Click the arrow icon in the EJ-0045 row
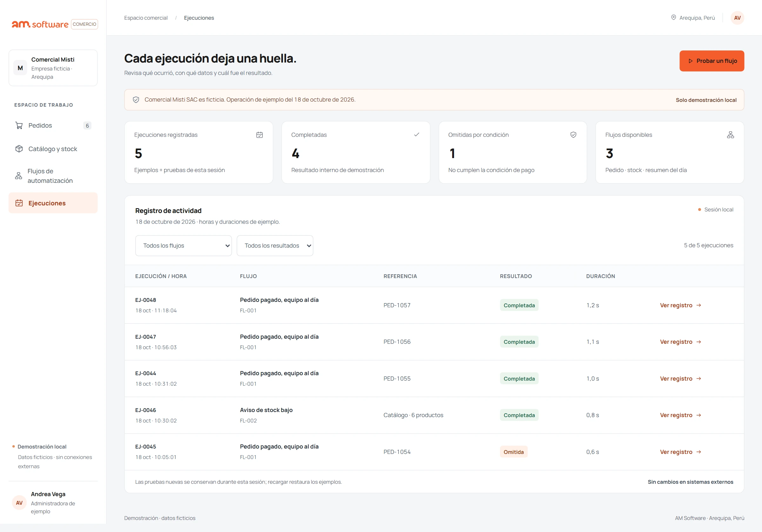The image size is (762, 532). 698,452
